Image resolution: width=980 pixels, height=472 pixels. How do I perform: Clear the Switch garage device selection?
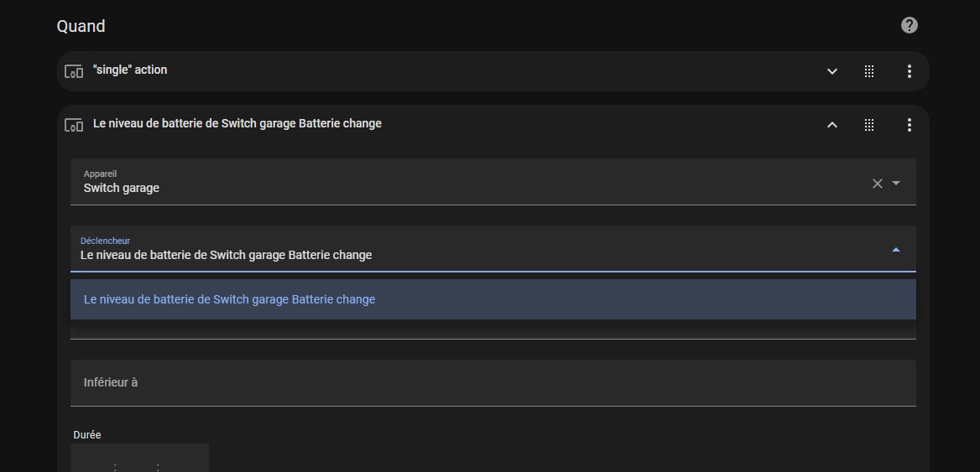pyautogui.click(x=878, y=183)
